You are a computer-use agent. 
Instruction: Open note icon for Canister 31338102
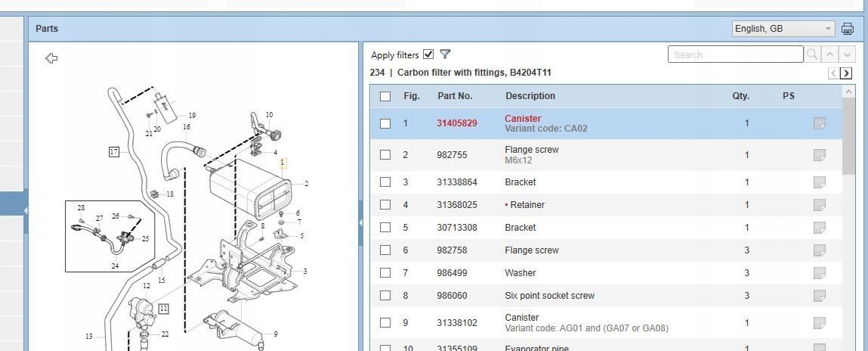point(820,323)
